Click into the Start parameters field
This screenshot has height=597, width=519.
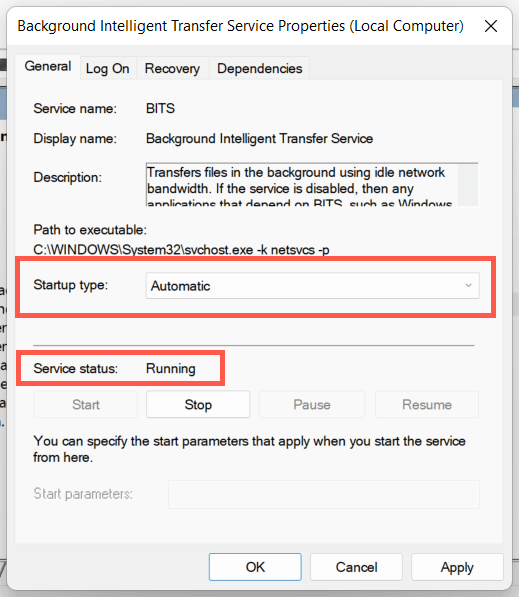click(324, 494)
